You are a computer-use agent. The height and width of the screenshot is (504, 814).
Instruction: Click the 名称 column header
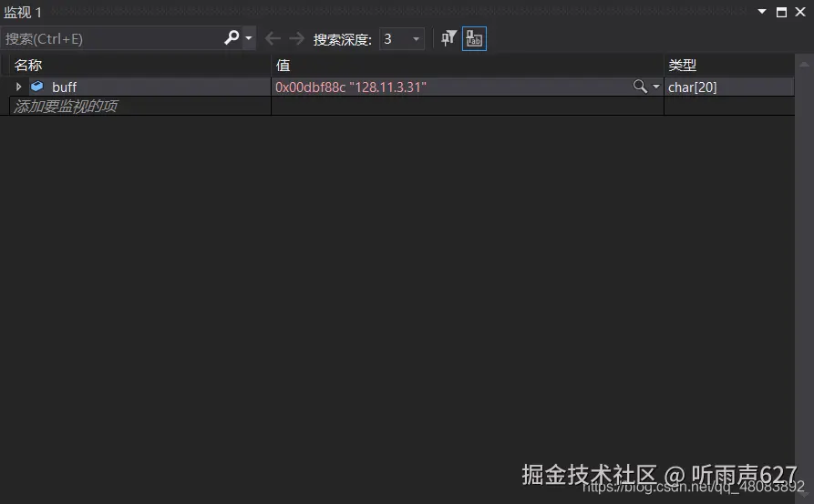pyautogui.click(x=28, y=66)
